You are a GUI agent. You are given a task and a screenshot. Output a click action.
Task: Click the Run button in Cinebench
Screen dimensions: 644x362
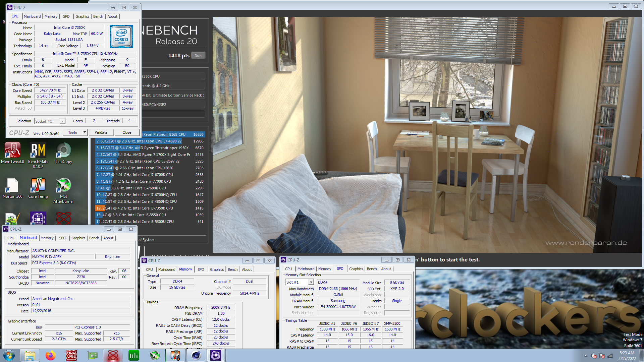(198, 56)
